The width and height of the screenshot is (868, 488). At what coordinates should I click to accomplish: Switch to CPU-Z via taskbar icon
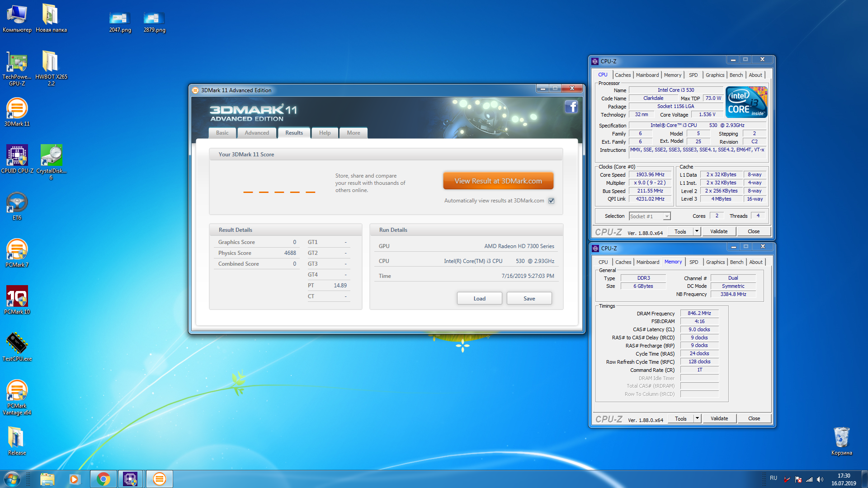[131, 479]
